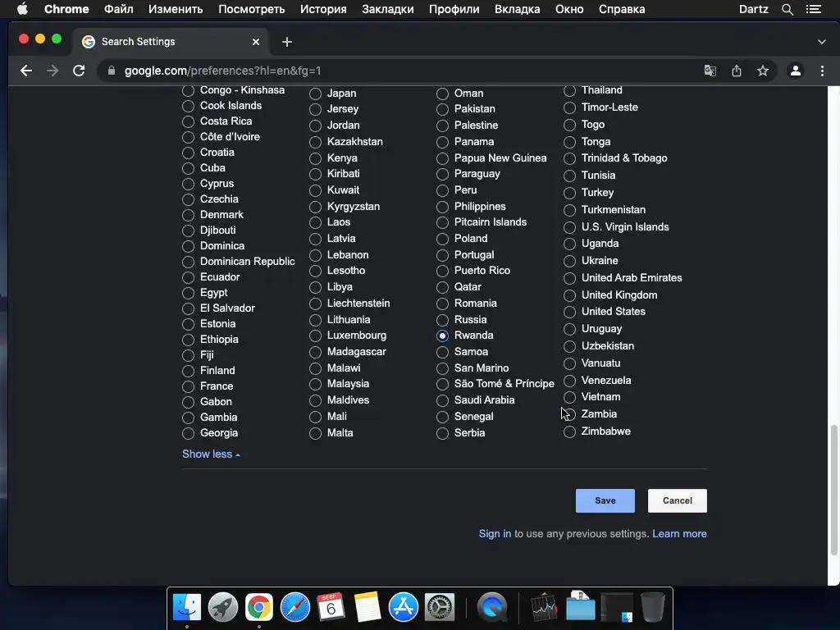Bookmark this page with star icon
840x630 pixels.
(763, 71)
